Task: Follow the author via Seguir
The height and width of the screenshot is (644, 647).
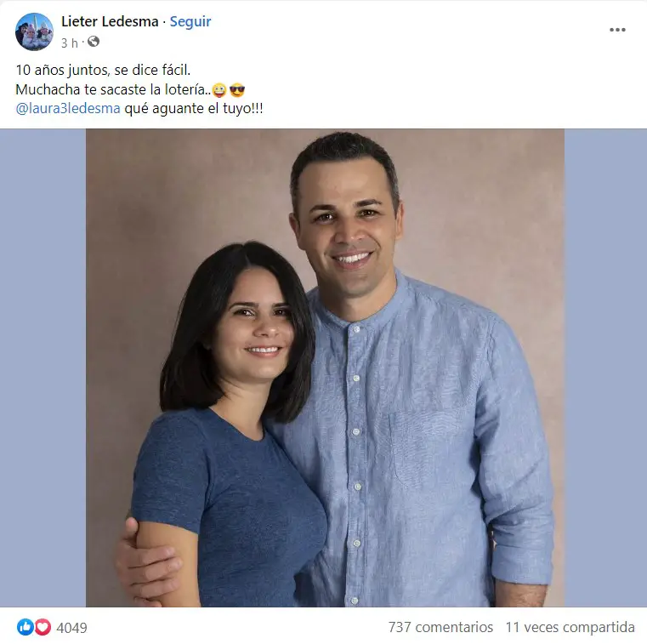Action: tap(190, 21)
